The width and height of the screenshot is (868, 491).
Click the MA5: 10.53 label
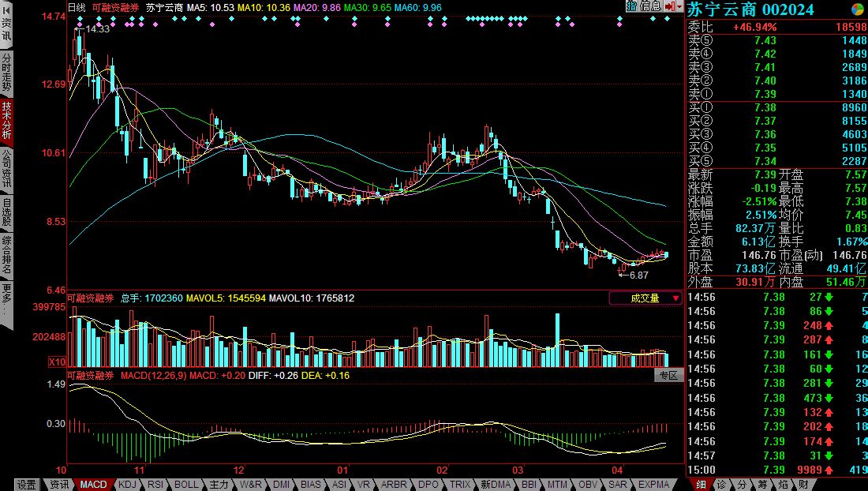211,8
